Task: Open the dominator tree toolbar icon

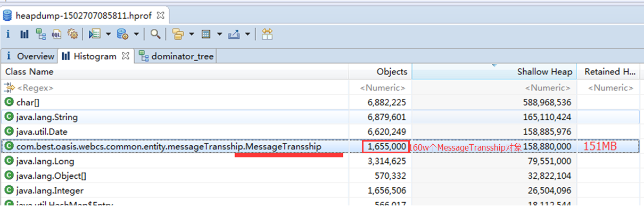Action: pos(40,34)
